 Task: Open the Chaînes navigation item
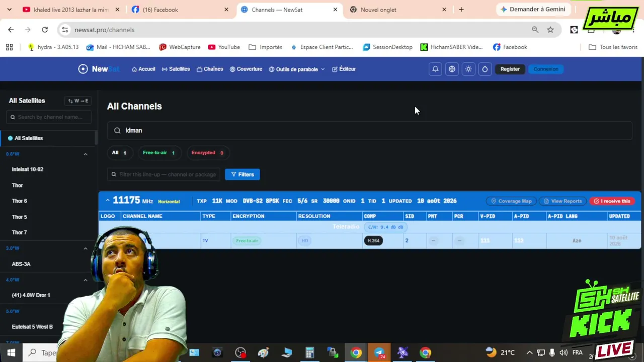210,69
